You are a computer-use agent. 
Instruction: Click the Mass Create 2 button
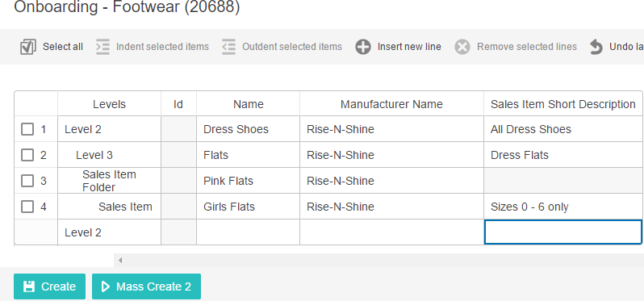point(146,286)
